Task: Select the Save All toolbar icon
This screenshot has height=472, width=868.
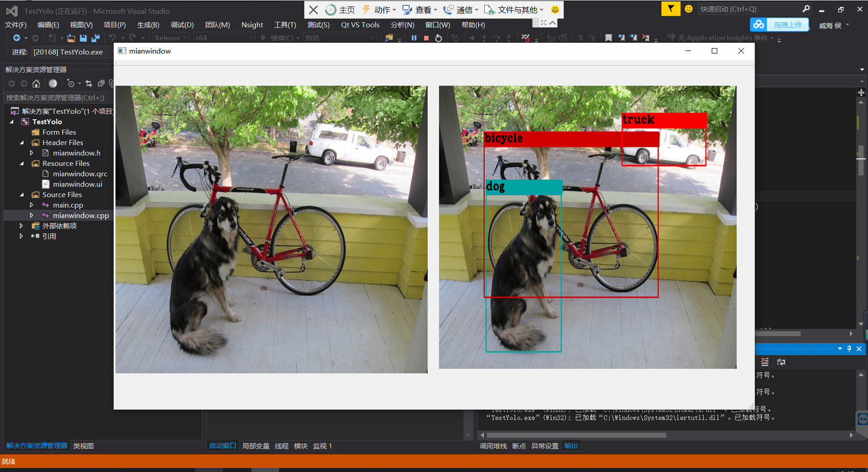Action: coord(95,38)
